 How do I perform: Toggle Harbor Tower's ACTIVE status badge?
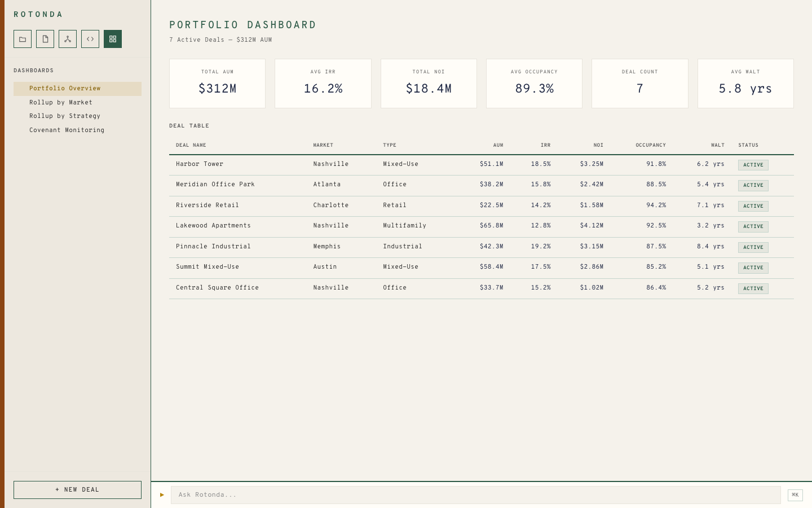coord(753,165)
